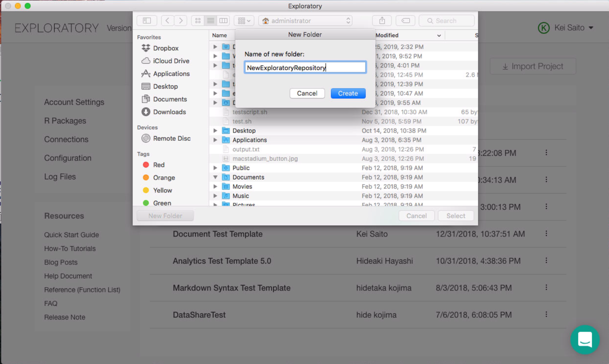Open the Release Note link

click(65, 317)
